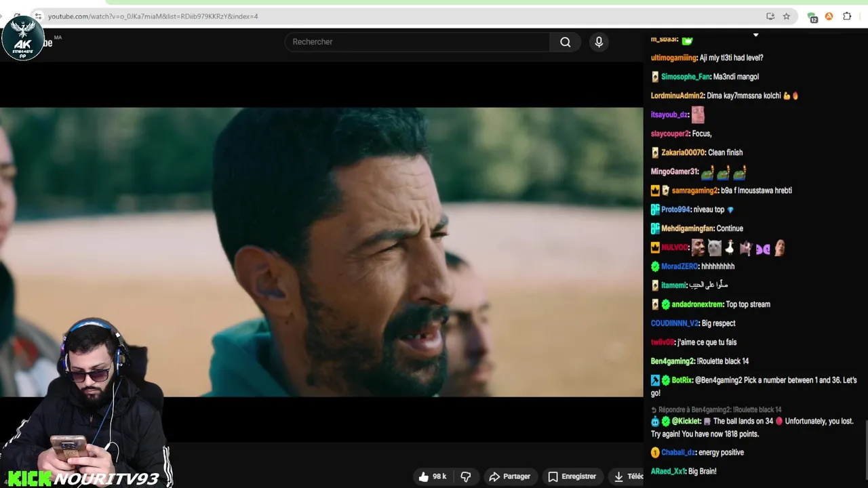Screen dimensions: 868x488
Task: Click BotRix bot username in chat
Action: pos(682,380)
